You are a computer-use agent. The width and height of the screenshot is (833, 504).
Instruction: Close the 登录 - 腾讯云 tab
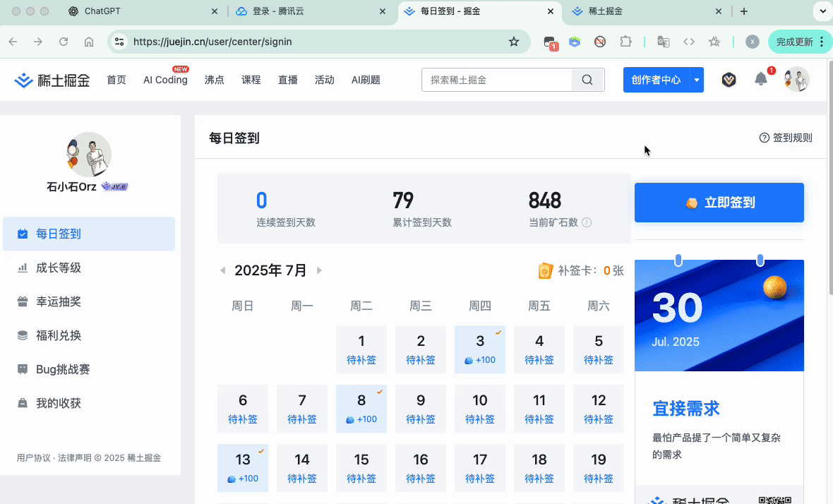coord(382,11)
